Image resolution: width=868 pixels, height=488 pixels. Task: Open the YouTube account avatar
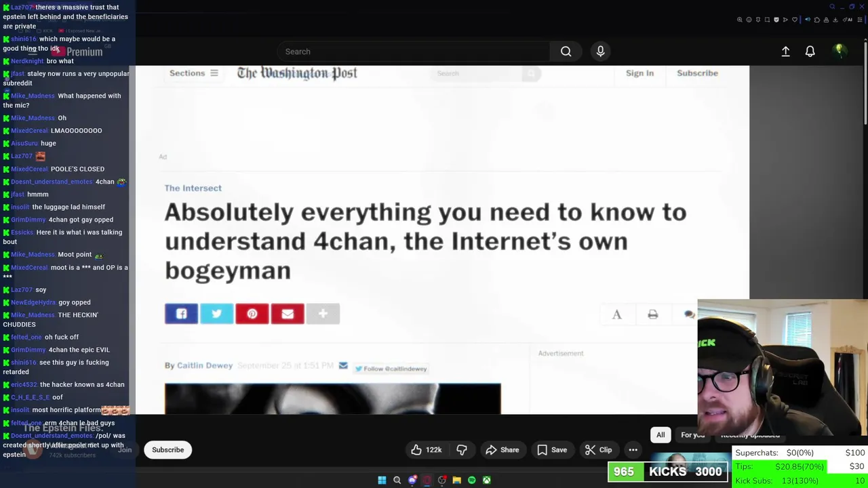[x=839, y=51]
